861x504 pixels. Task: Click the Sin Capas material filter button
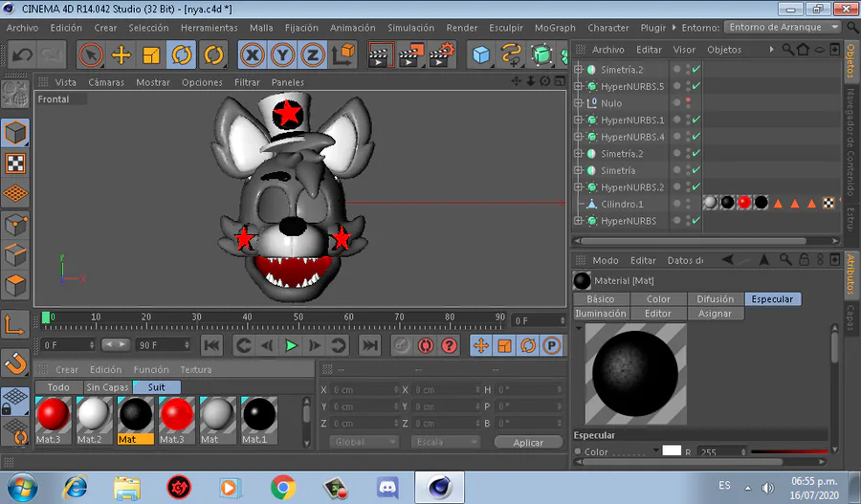pyautogui.click(x=107, y=387)
